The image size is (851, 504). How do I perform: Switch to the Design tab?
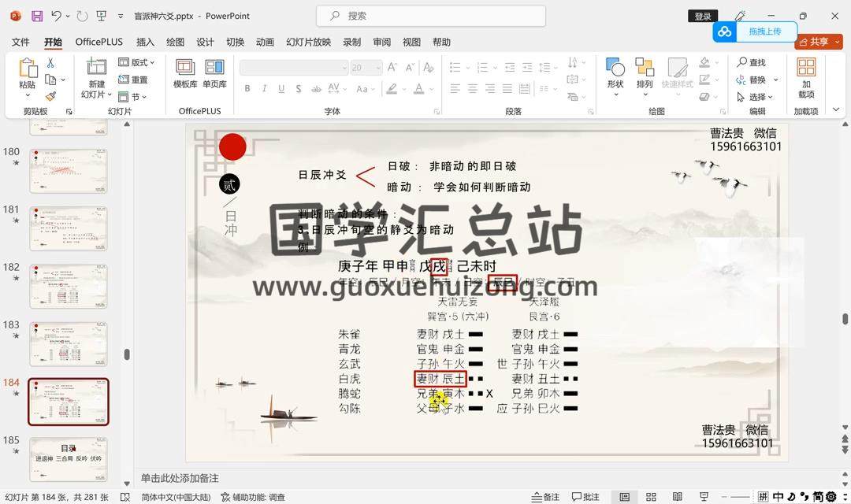coord(205,42)
